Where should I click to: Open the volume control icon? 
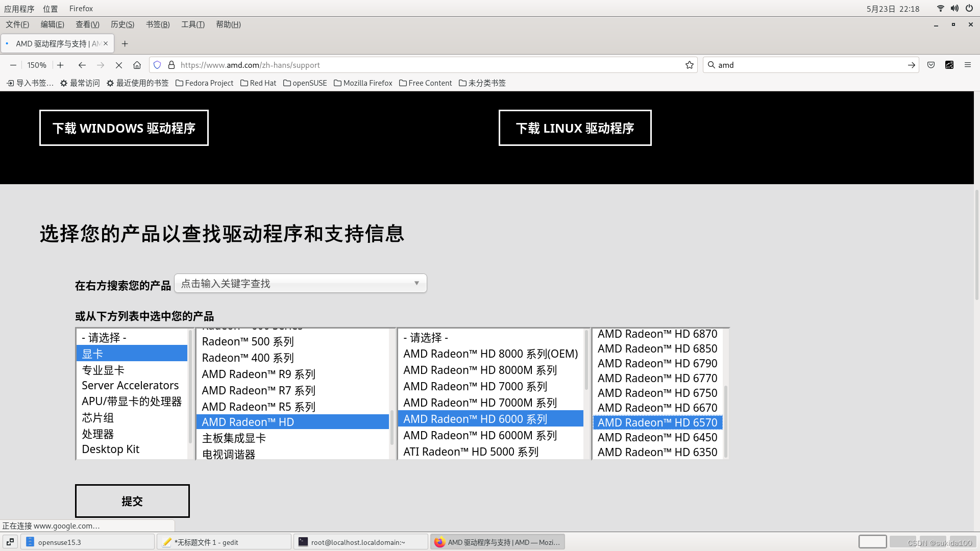[x=954, y=8]
